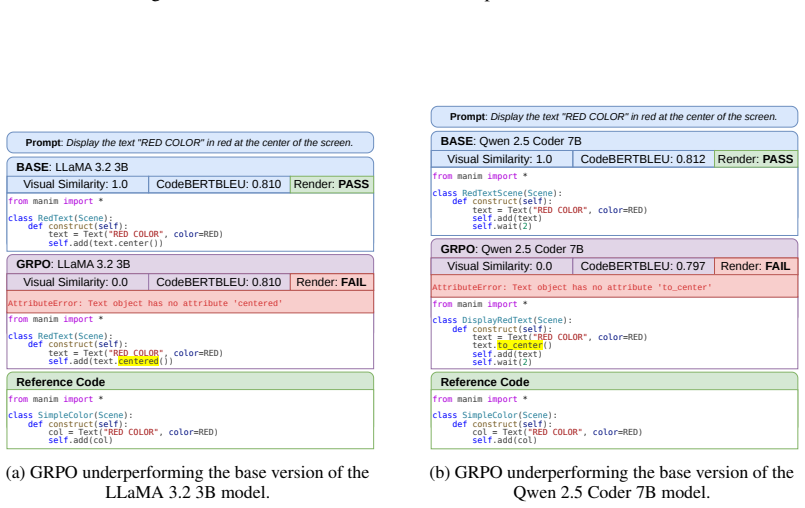Viewport: 805px width, 508px height.
Task: Click 'Visual Similarity: 0.0' in GRPO LLaMA panel
Action: [x=78, y=282]
